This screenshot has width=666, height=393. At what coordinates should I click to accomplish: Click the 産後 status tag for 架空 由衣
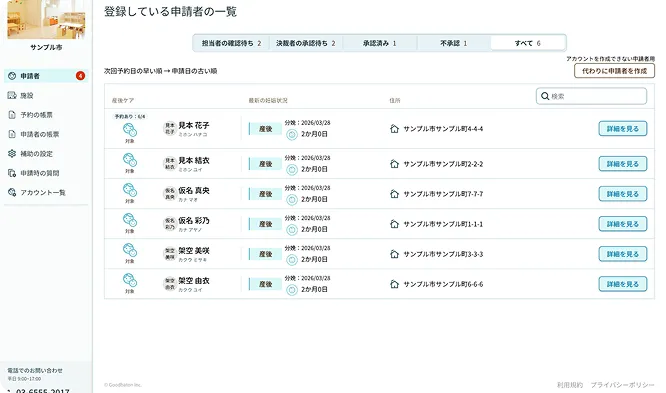(265, 284)
